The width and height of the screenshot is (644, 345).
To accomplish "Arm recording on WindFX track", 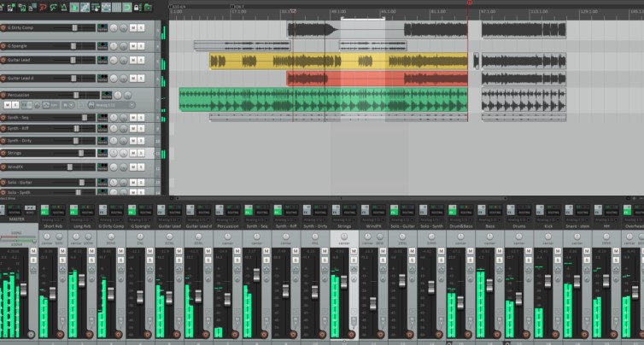I will click(3, 167).
